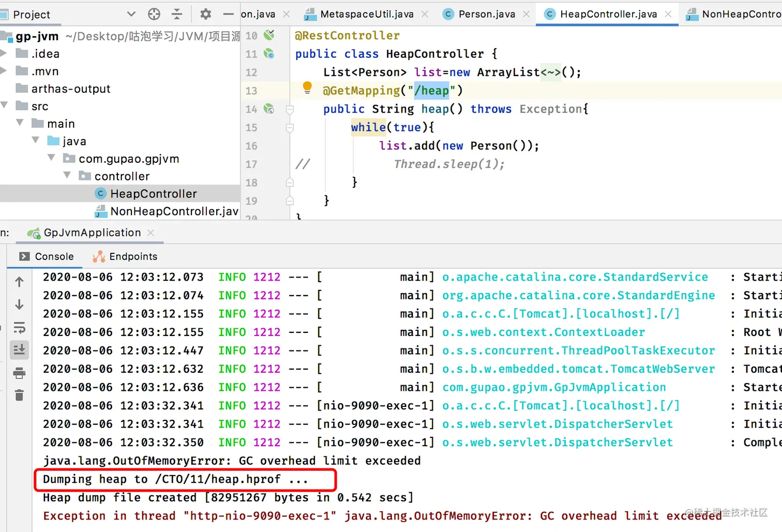The image size is (782, 532).
Task: Toggle scroll to end of console
Action: [19, 350]
